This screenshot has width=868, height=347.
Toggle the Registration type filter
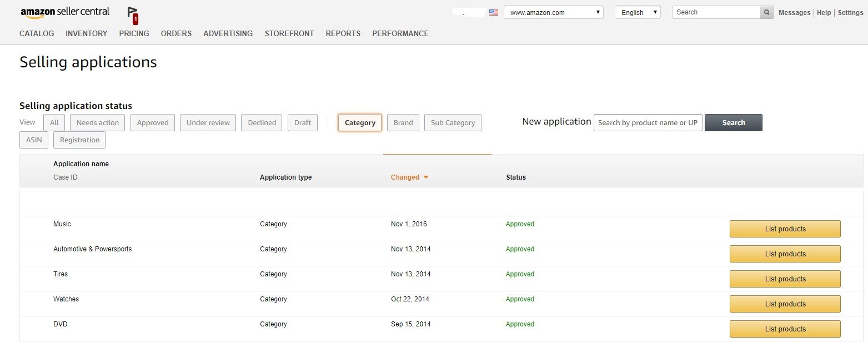pyautogui.click(x=79, y=140)
